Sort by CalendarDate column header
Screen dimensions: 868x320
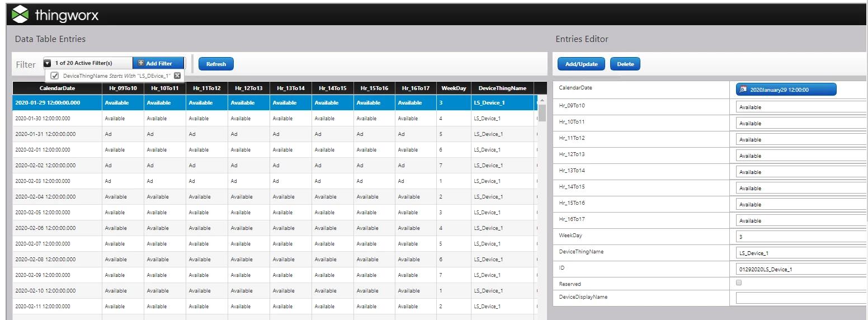tap(57, 88)
